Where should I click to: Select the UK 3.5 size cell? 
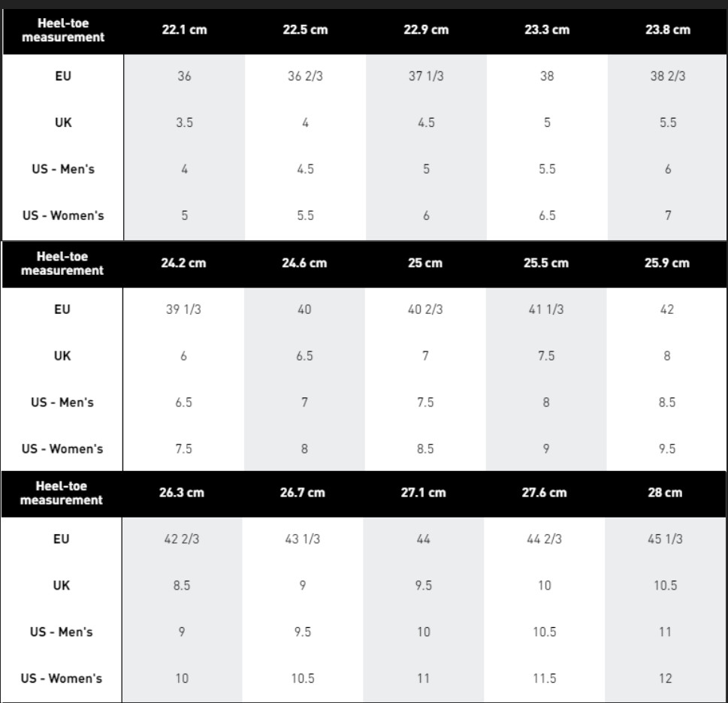coord(184,123)
